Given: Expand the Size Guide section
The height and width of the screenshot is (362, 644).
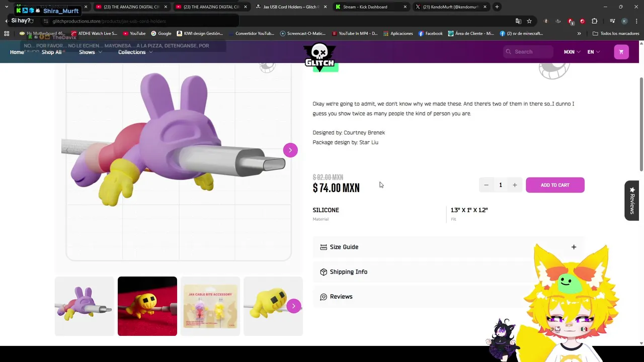Looking at the screenshot, I should pyautogui.click(x=448, y=247).
